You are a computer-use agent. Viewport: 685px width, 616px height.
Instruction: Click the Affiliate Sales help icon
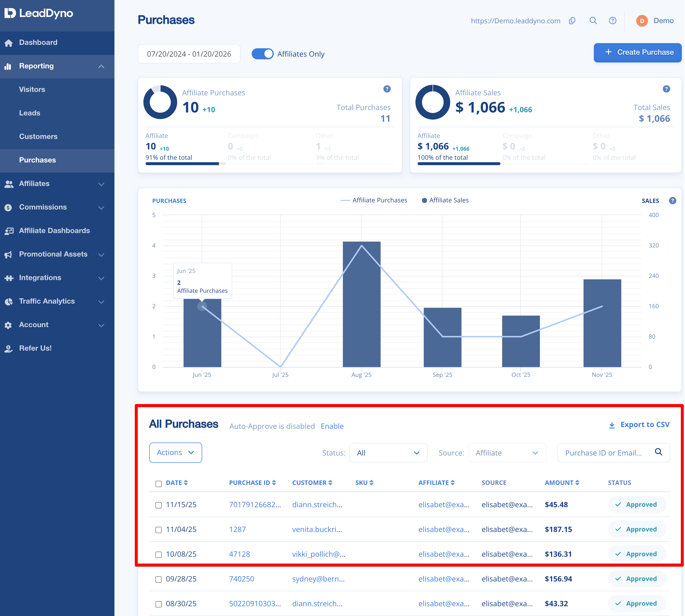point(666,89)
